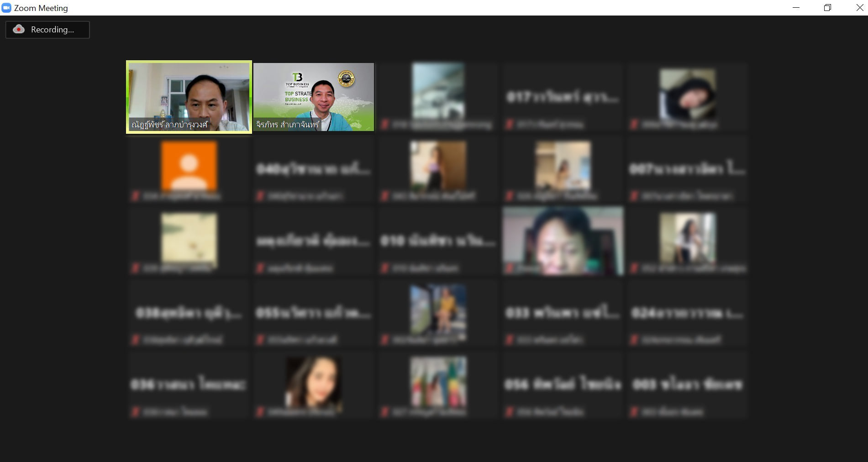Click muted mic icon on 007 participant tile
Screen dimensions: 868x462
(634, 196)
